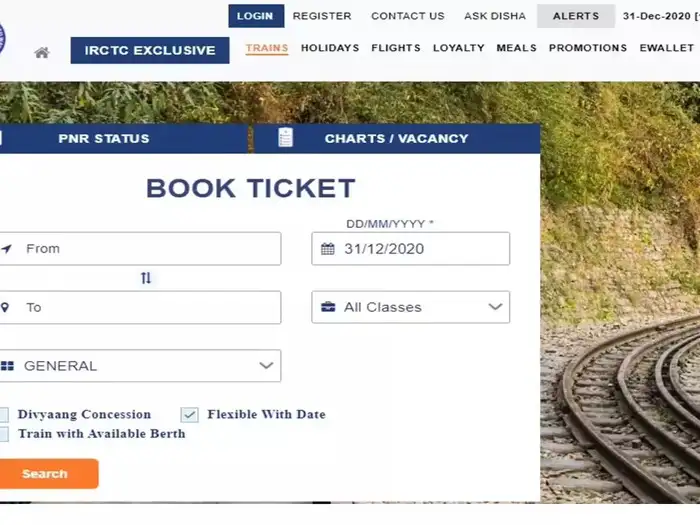Open the GENERAL quota dropdown

point(140,366)
